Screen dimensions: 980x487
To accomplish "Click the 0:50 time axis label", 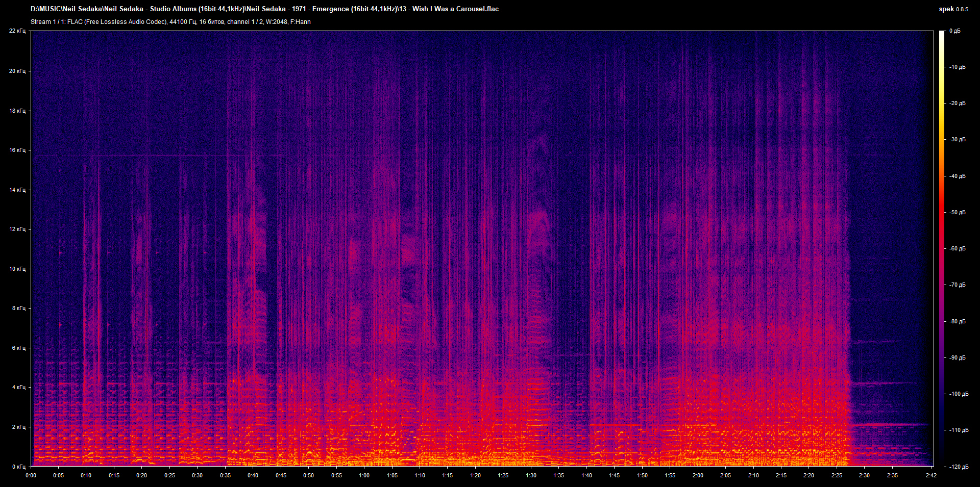I will pos(309,476).
